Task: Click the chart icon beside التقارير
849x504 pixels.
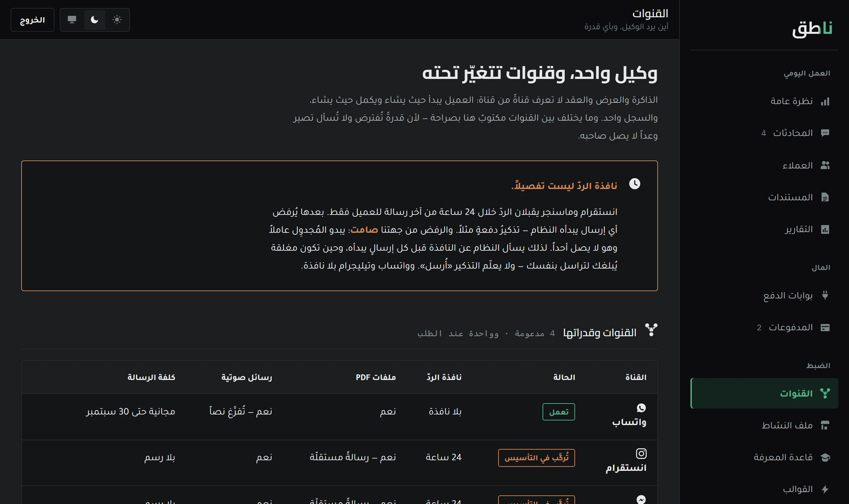Action: coord(825,229)
